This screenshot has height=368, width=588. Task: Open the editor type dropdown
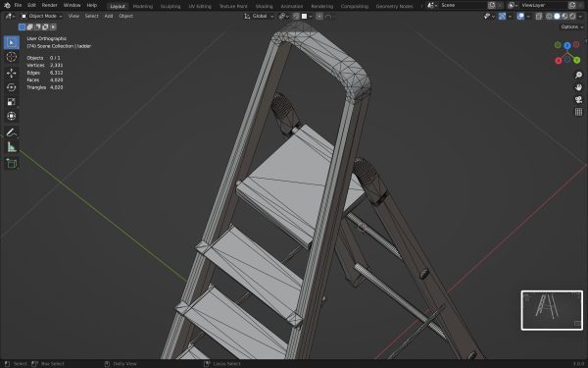click(x=10, y=16)
